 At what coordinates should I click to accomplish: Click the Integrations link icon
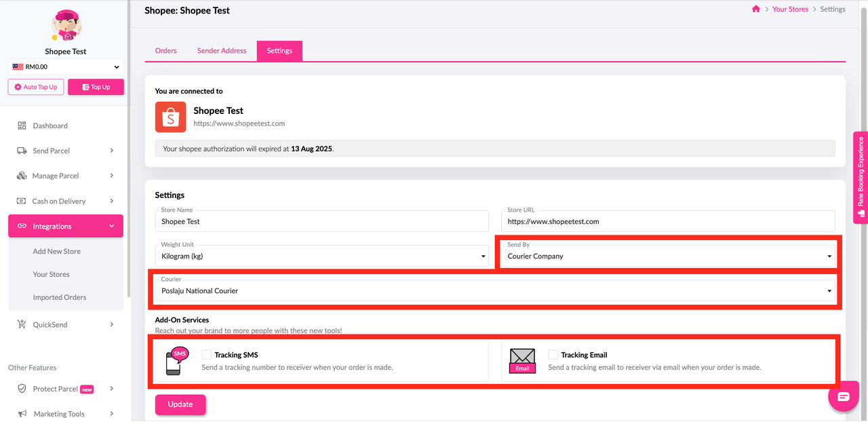pyautogui.click(x=22, y=226)
